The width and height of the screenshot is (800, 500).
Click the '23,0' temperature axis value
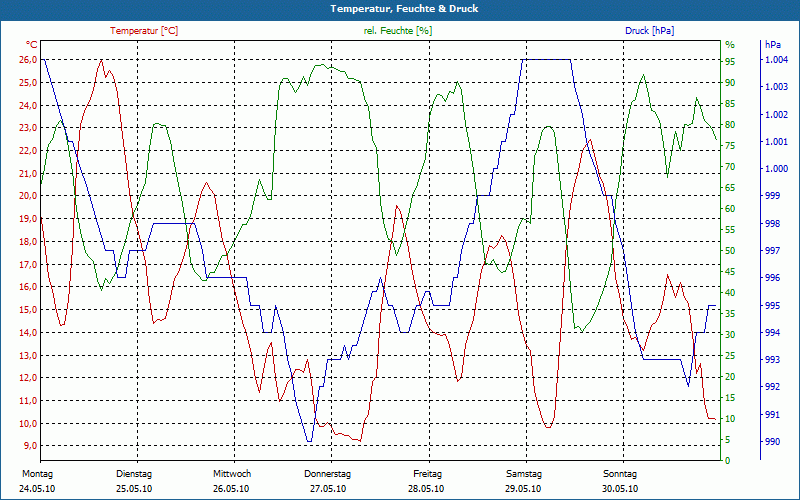click(x=28, y=128)
